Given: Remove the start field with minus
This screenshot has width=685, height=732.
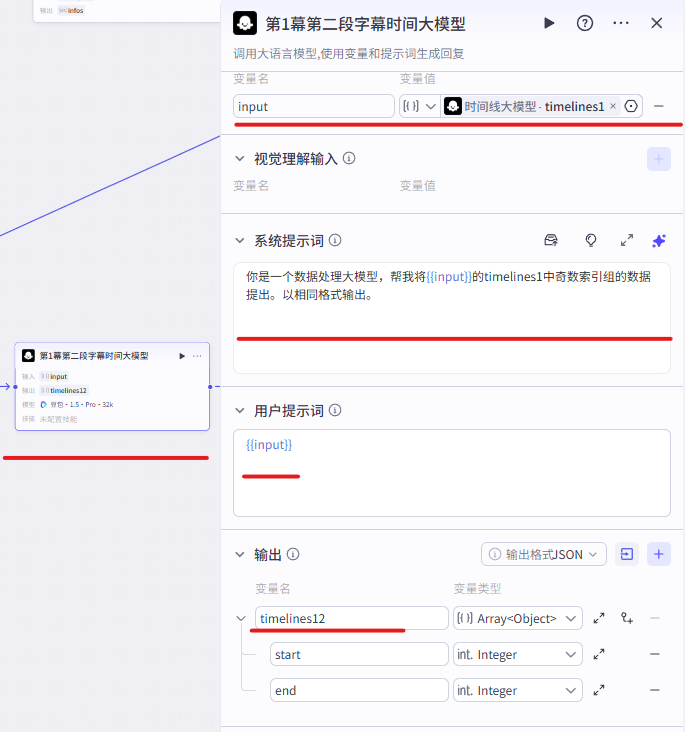Looking at the screenshot, I should pyautogui.click(x=655, y=655).
